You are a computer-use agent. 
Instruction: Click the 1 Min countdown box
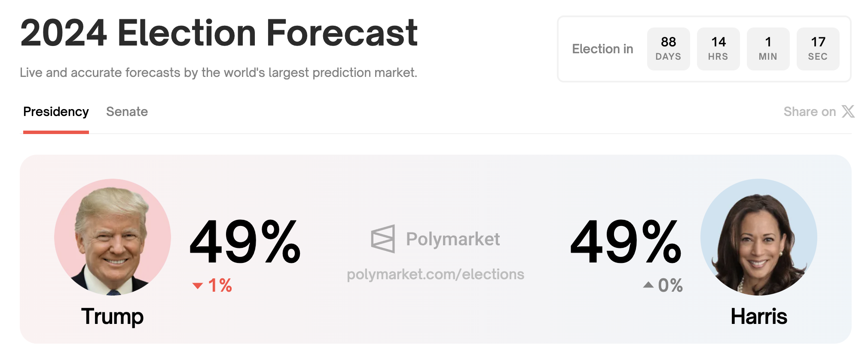tap(768, 49)
